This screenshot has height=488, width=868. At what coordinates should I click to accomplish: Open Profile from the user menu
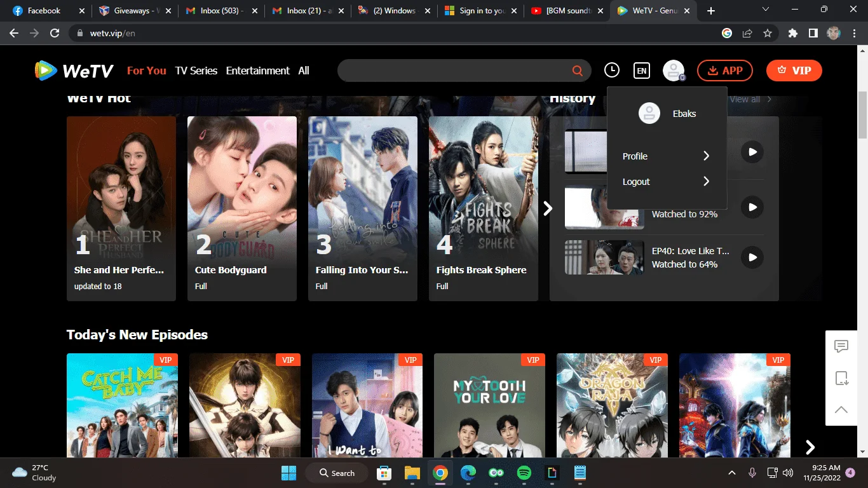[667, 156]
